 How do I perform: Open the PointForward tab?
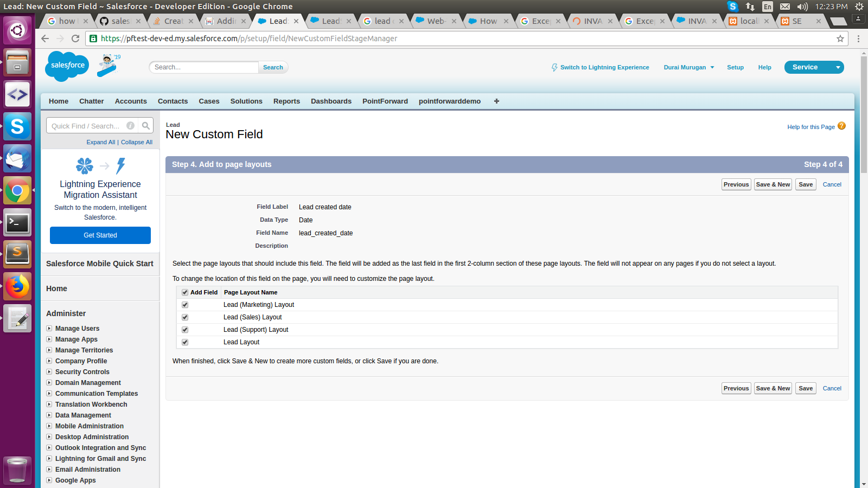(x=385, y=101)
